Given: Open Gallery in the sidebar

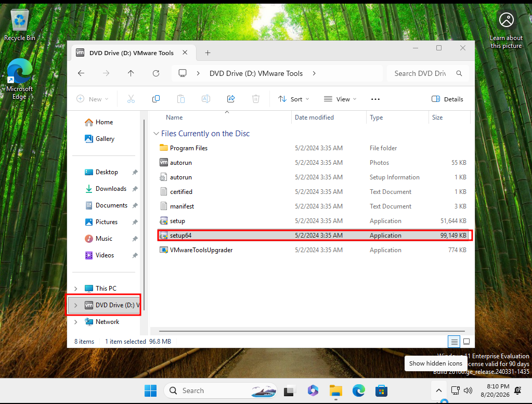Looking at the screenshot, I should point(105,139).
